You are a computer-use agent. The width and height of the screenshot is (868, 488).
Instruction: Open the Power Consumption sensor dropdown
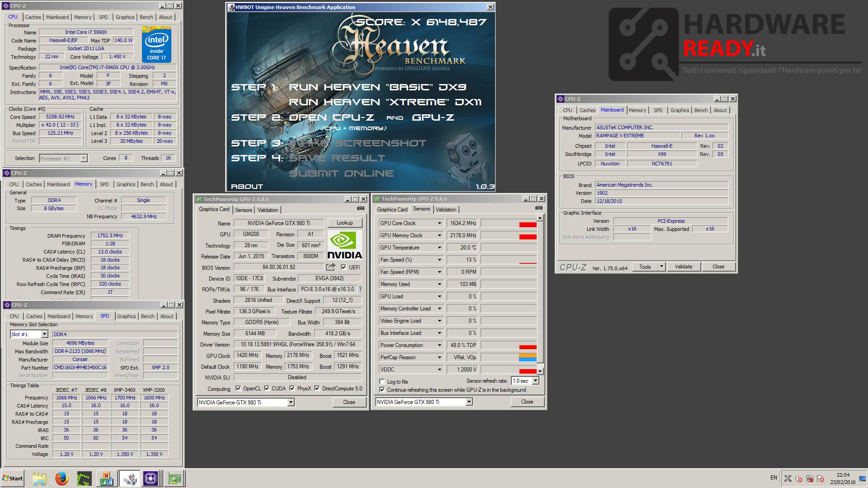(439, 345)
